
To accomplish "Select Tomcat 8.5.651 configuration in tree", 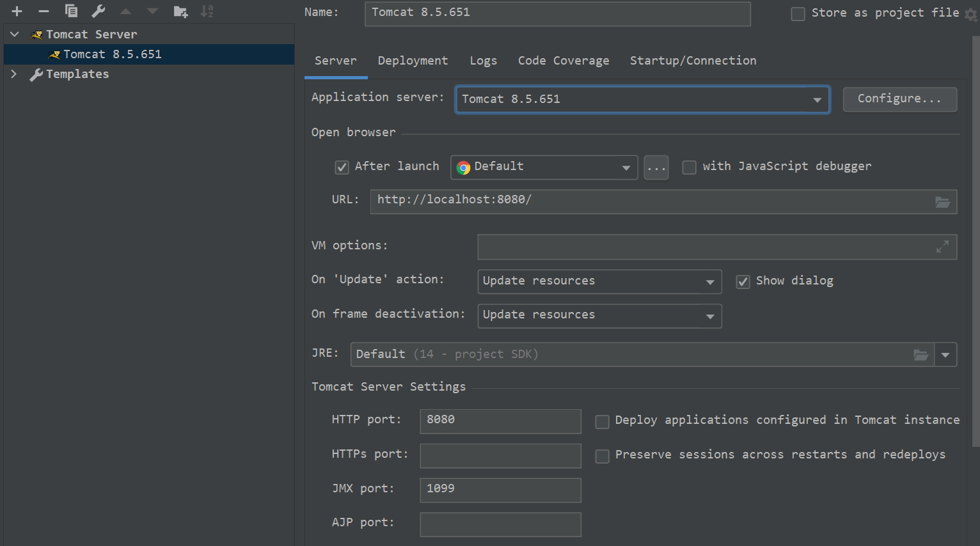I will [149, 54].
